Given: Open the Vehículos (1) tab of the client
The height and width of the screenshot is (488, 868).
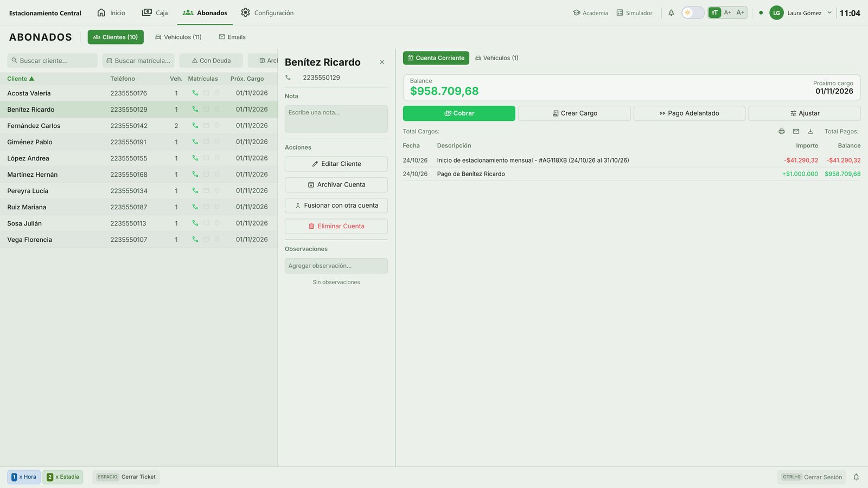Looking at the screenshot, I should point(496,58).
